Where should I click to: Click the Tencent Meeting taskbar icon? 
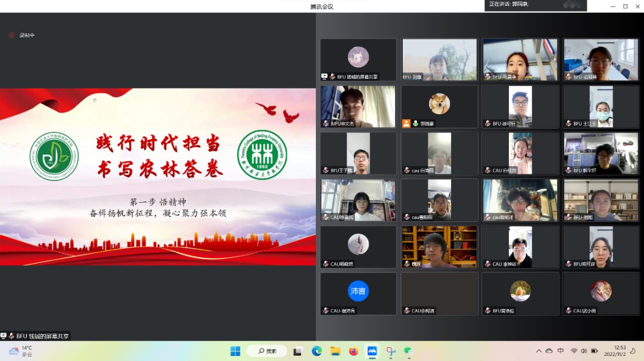coord(372,351)
